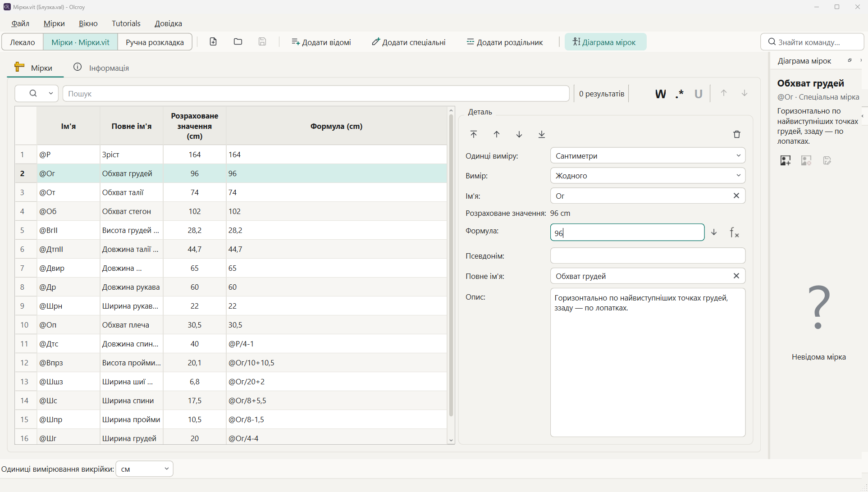Viewport: 868px width, 492px height.
Task: Open the Файл menu
Action: [20, 23]
